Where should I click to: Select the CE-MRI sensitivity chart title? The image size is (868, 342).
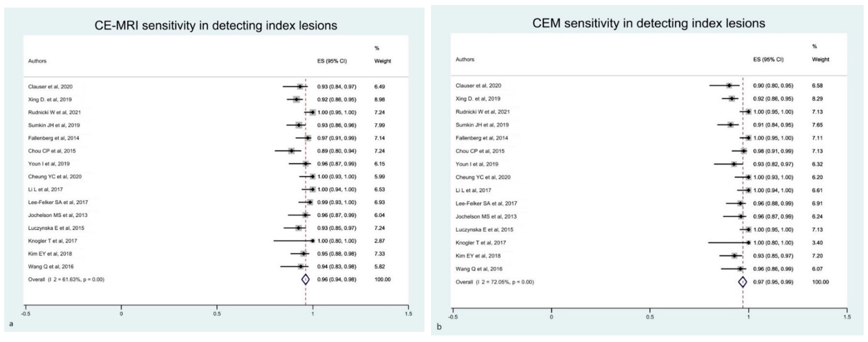216,26
